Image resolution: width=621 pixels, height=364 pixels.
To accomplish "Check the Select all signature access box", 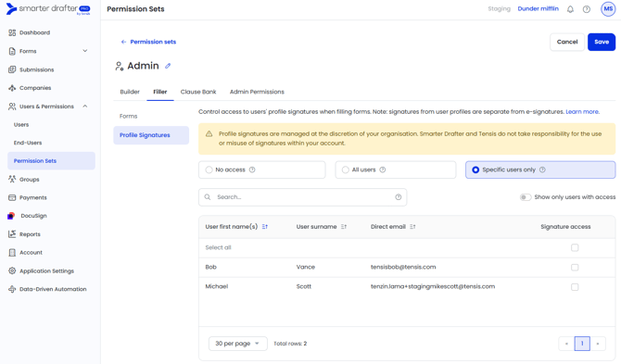I will pyautogui.click(x=575, y=247).
